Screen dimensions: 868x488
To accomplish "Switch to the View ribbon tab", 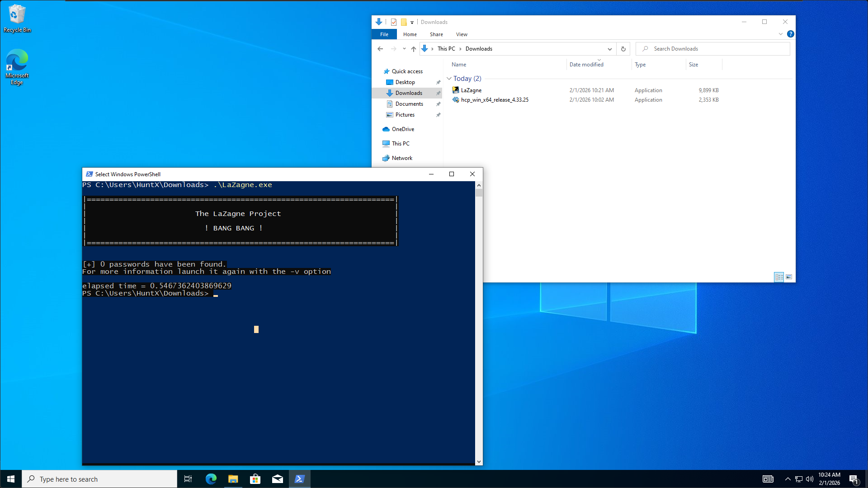I will pyautogui.click(x=462, y=34).
